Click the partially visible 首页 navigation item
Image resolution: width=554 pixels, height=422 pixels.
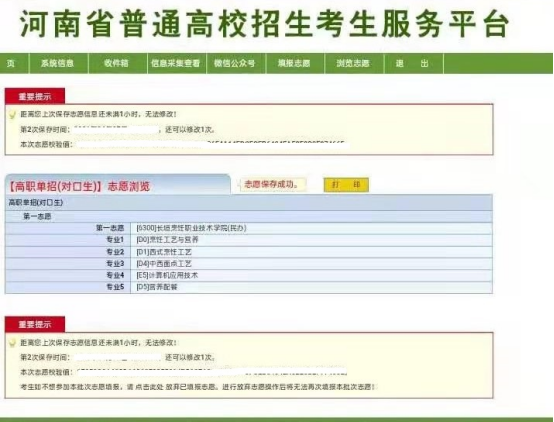[14, 63]
